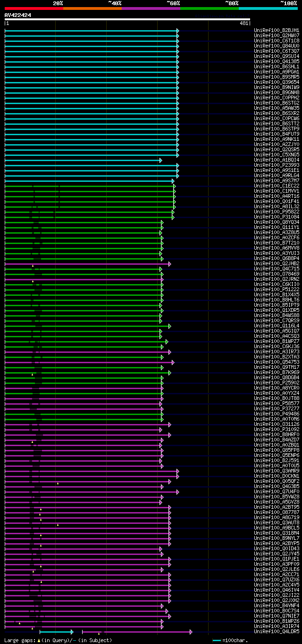302x644 pixels.
Task: Click the red 20% identity legend segment
Action: (34, 8)
